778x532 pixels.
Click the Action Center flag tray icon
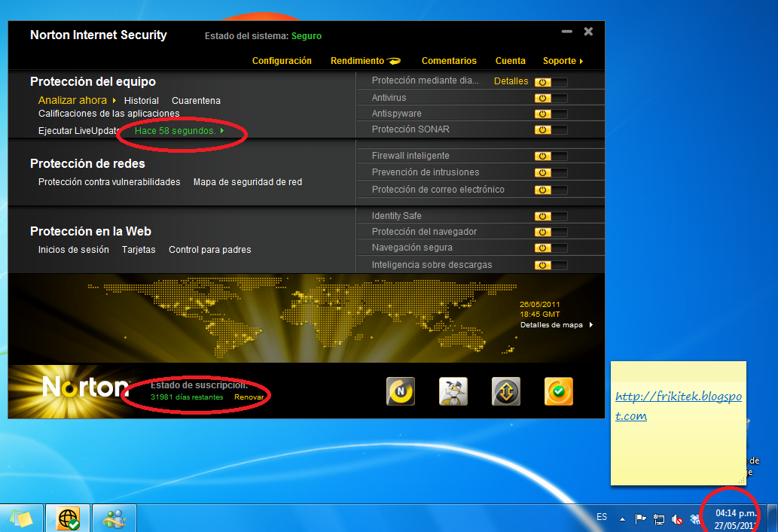point(641,518)
